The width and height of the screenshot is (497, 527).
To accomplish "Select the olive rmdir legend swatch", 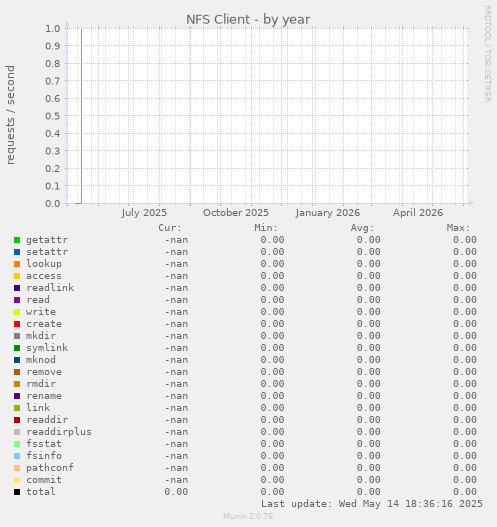I will point(17,384).
